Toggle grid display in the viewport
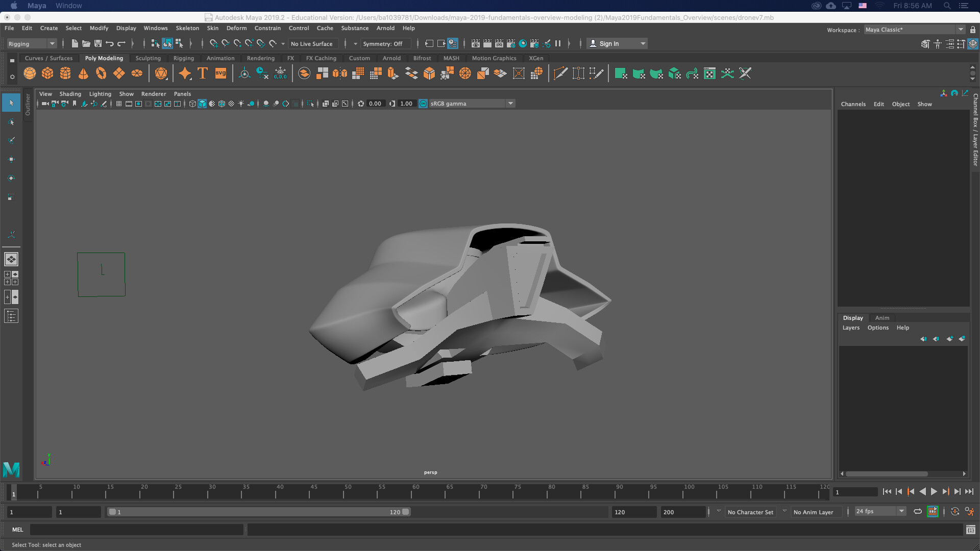Image resolution: width=980 pixels, height=551 pixels. coord(119,104)
